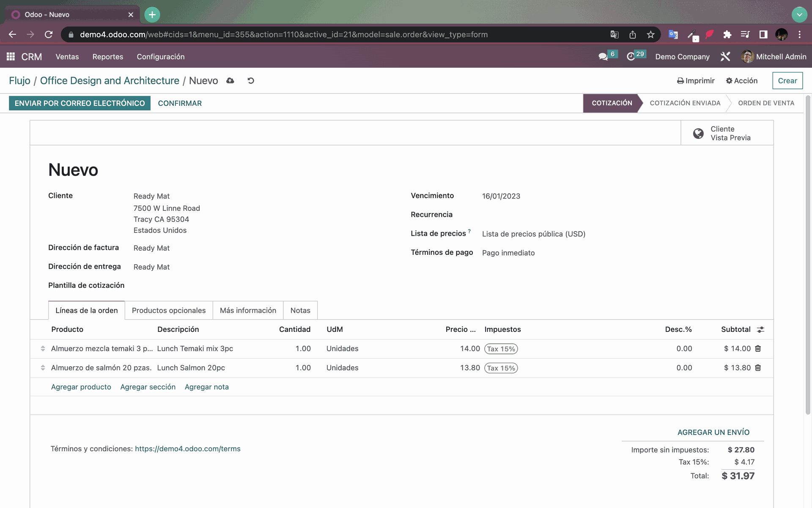This screenshot has width=812, height=508.
Task: Open the activities clock icon
Action: click(x=631, y=57)
